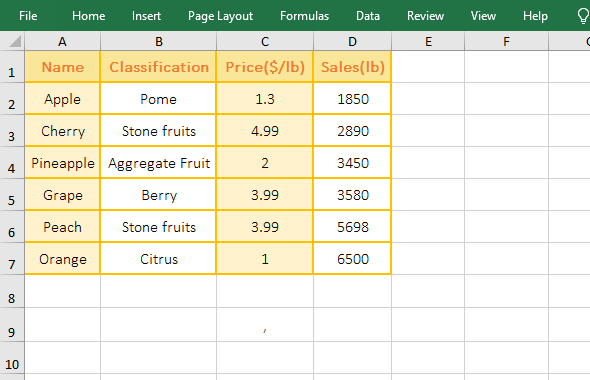Viewport: 590px width, 380px height.
Task: Select Stone fruits cell in Cherry row
Action: pyautogui.click(x=158, y=131)
